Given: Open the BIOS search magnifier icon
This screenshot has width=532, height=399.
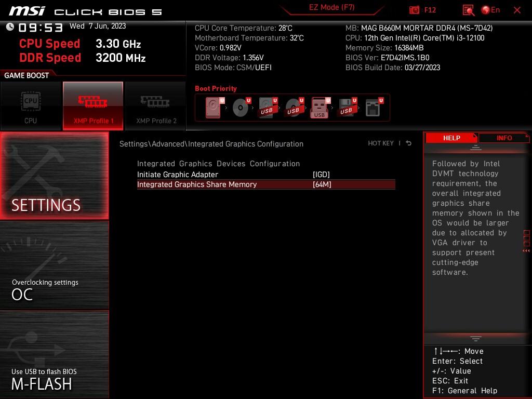Looking at the screenshot, I should click(x=468, y=10).
